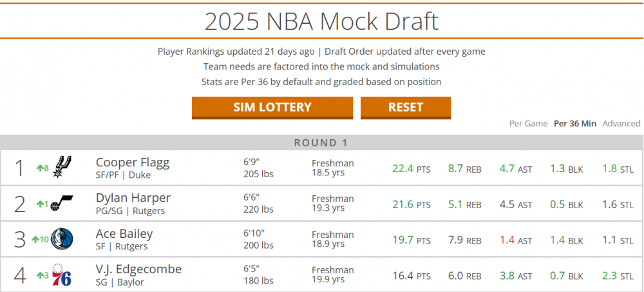Screen dimensions: 644x292
Task: Click the ROUND 1 header bar
Action: [321, 142]
